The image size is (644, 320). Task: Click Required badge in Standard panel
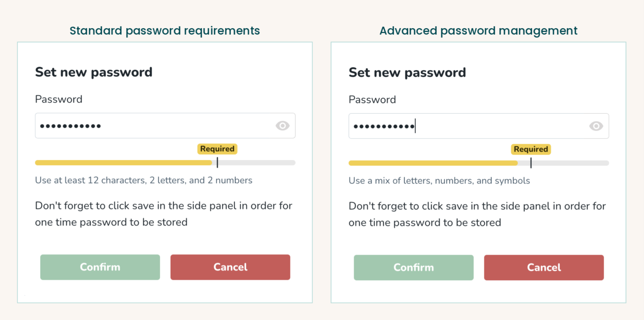217,149
